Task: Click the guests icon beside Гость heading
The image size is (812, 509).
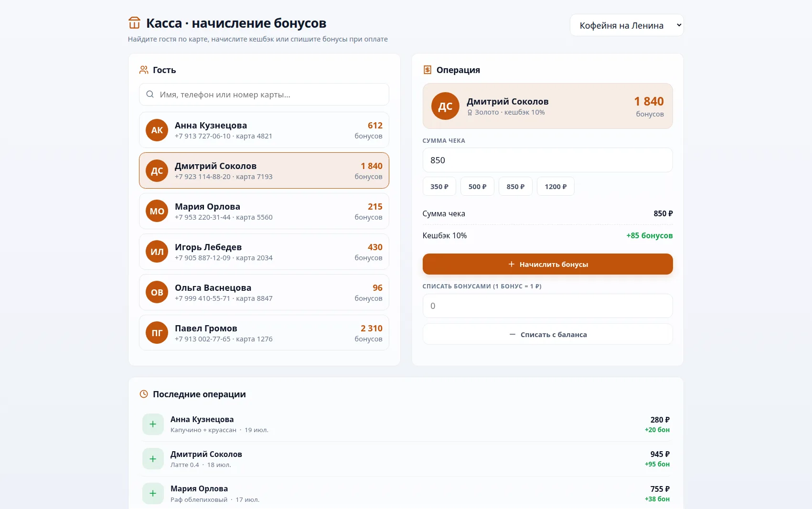Action: (144, 70)
